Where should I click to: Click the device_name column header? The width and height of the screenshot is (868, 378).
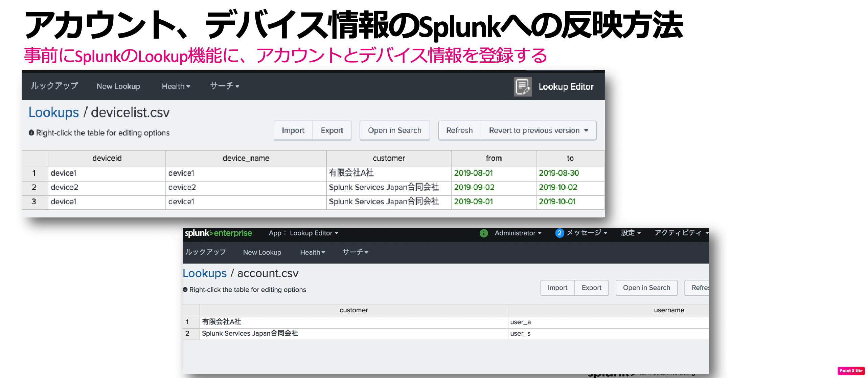246,159
